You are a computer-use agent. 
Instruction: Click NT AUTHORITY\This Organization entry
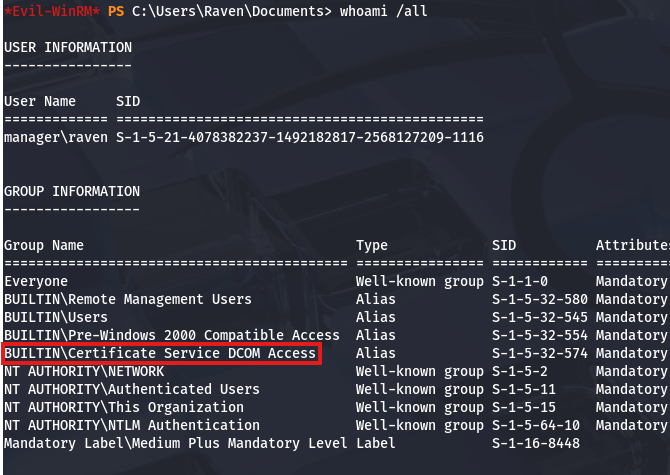[x=123, y=407]
